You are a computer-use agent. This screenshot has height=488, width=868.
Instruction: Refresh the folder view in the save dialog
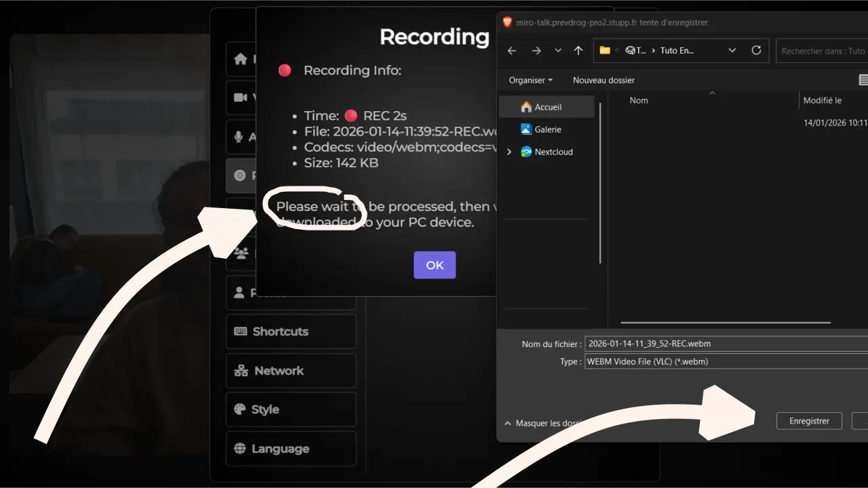click(756, 50)
